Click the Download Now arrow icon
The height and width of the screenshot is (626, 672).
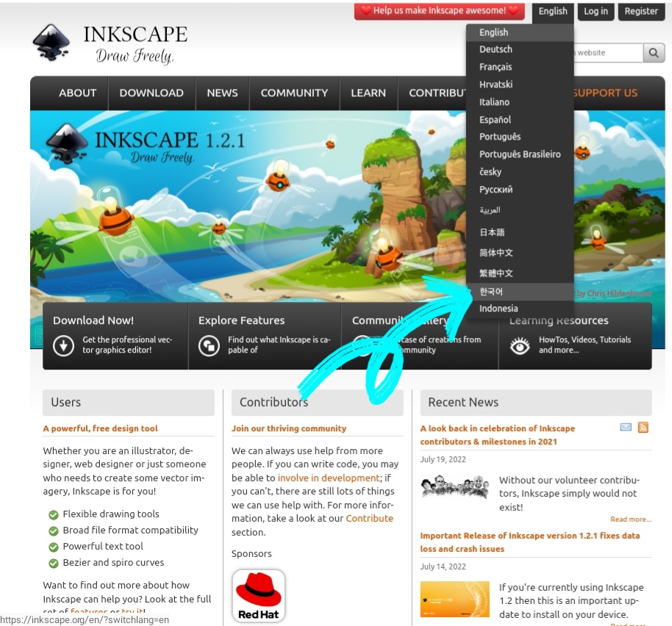coord(63,345)
